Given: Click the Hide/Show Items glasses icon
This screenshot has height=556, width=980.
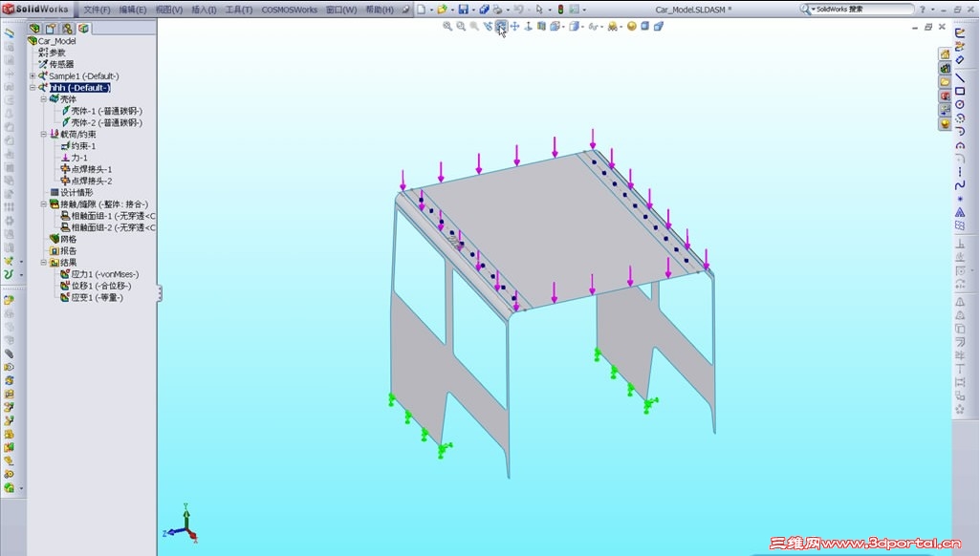Looking at the screenshot, I should (x=593, y=26).
